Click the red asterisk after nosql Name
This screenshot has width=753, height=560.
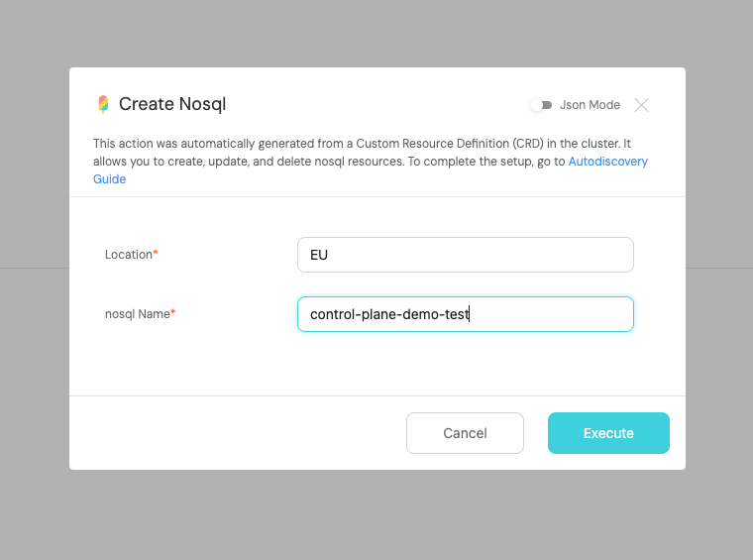point(173,313)
